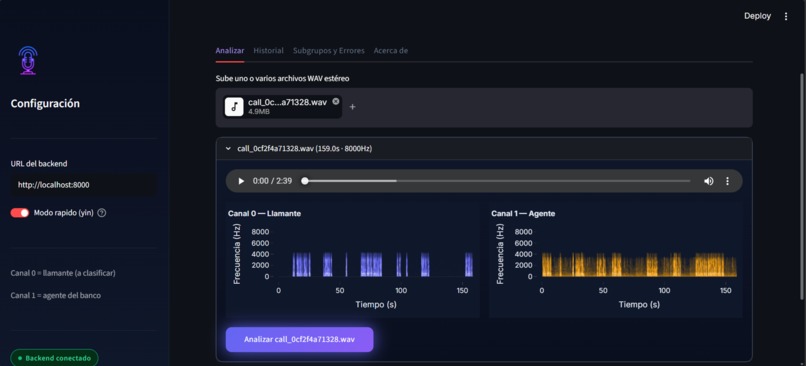The height and width of the screenshot is (366, 806).
Task: Click the file upload drop area
Action: [484, 107]
